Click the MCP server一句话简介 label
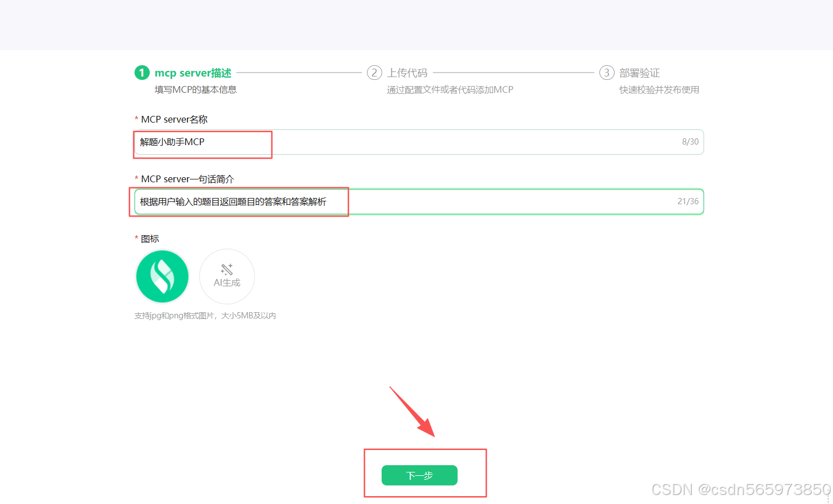 tap(187, 179)
